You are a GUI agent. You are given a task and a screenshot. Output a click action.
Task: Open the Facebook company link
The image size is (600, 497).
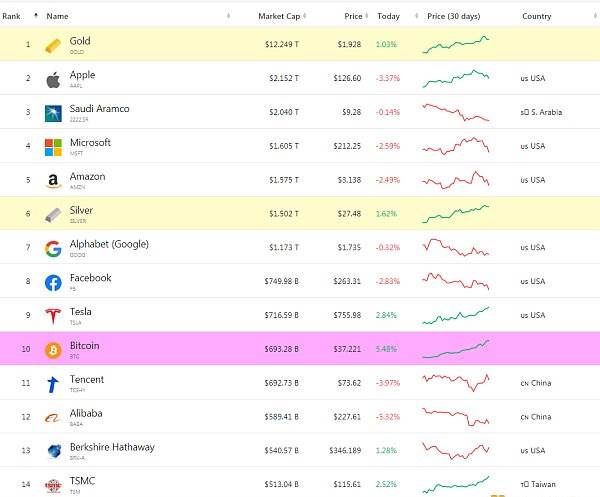[91, 278]
